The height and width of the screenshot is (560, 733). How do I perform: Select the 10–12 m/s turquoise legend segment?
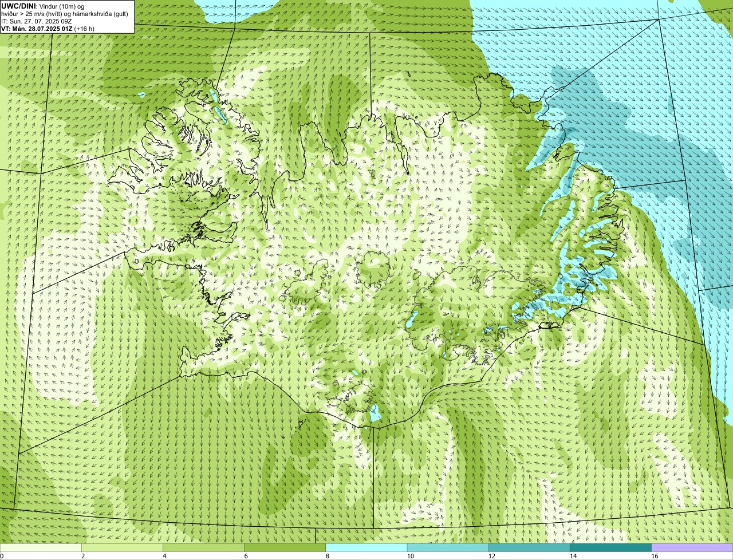coord(448,548)
